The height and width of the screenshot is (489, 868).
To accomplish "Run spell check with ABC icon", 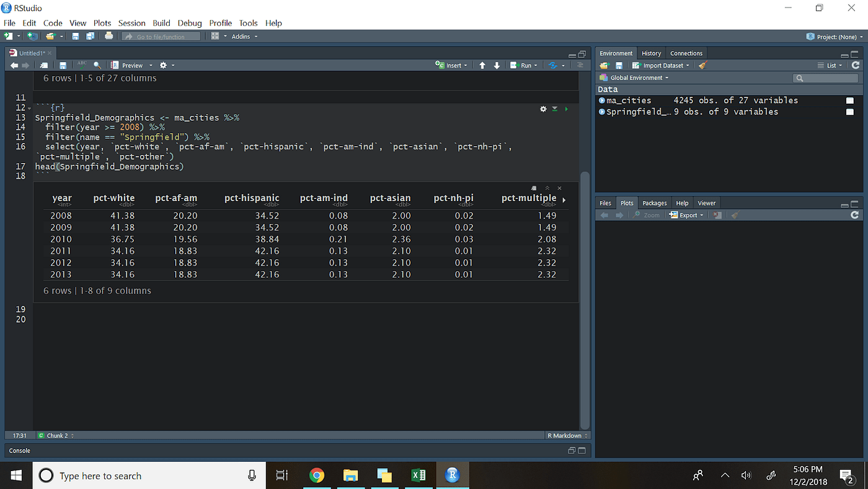I will pyautogui.click(x=82, y=65).
